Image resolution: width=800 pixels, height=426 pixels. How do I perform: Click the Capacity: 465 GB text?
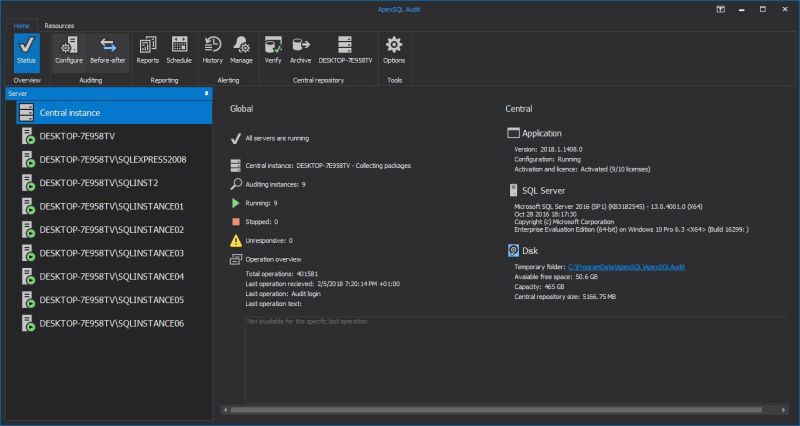coord(539,287)
